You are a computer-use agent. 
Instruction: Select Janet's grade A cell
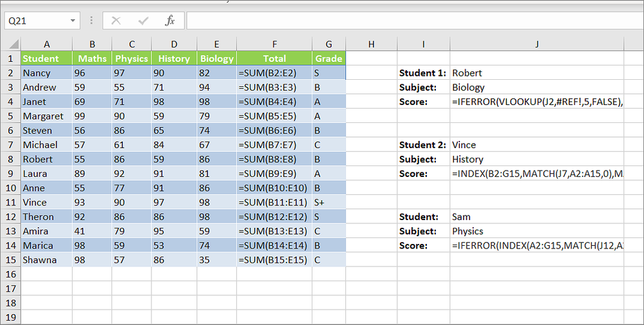point(328,101)
